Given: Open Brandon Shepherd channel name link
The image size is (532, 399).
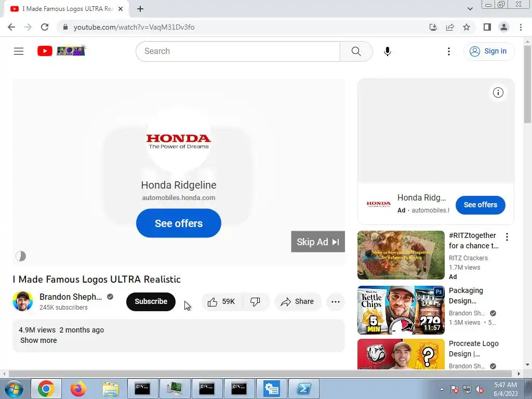Looking at the screenshot, I should click(71, 297).
